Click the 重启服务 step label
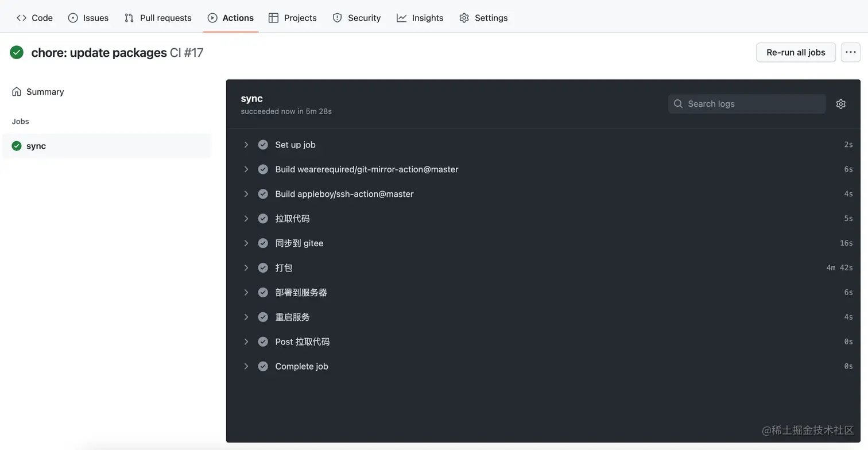This screenshot has height=450, width=868. [x=292, y=317]
